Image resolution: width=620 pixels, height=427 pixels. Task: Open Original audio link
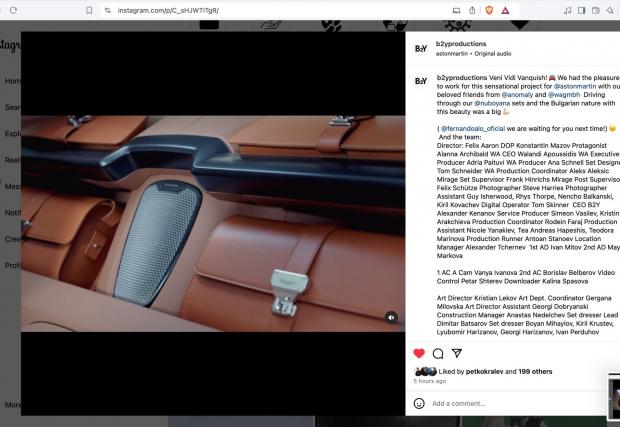[x=493, y=53]
